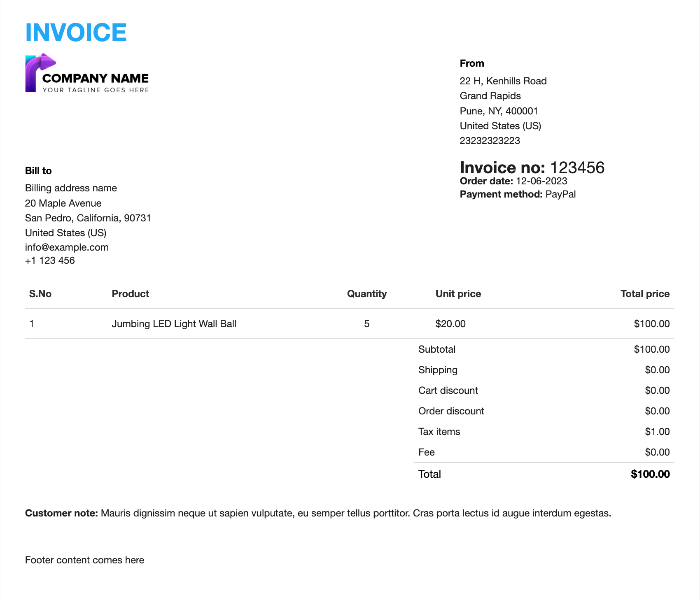Click the Tax items amount $1.00
The width and height of the screenshot is (700, 600).
click(x=657, y=432)
